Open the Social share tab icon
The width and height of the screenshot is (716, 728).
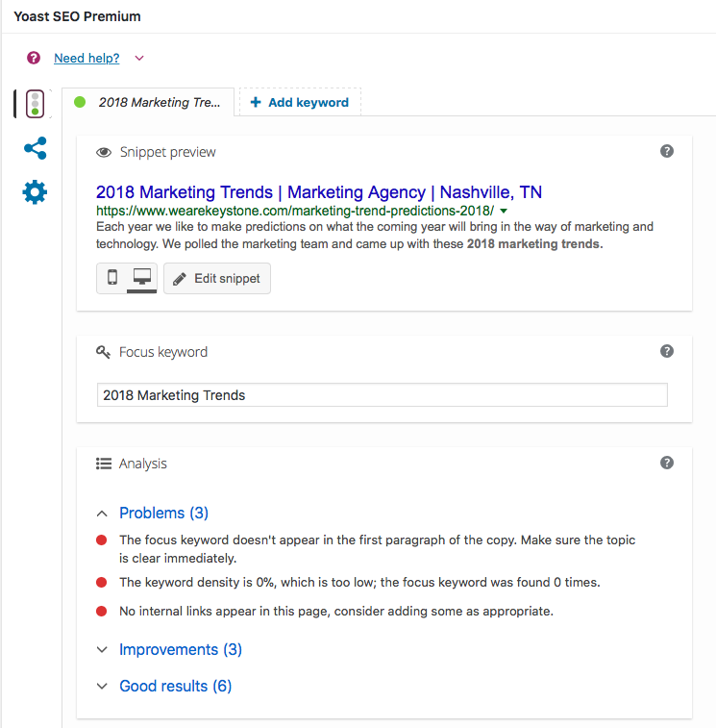[x=36, y=148]
